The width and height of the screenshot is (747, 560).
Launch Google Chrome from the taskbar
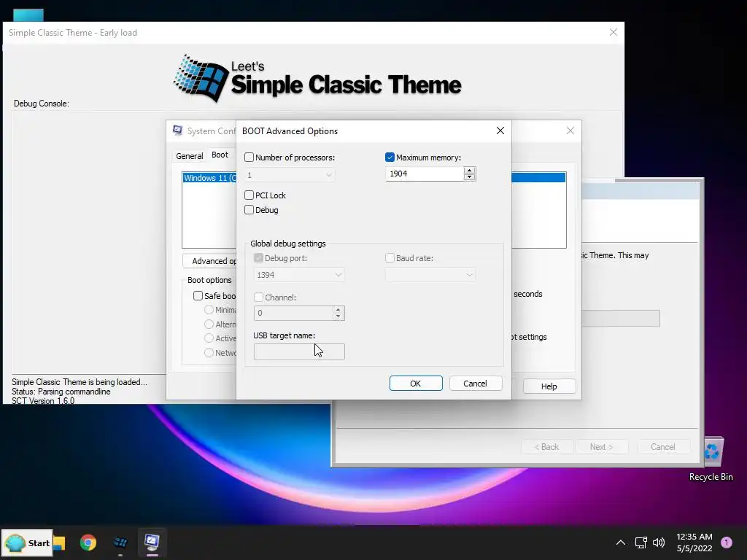88,542
